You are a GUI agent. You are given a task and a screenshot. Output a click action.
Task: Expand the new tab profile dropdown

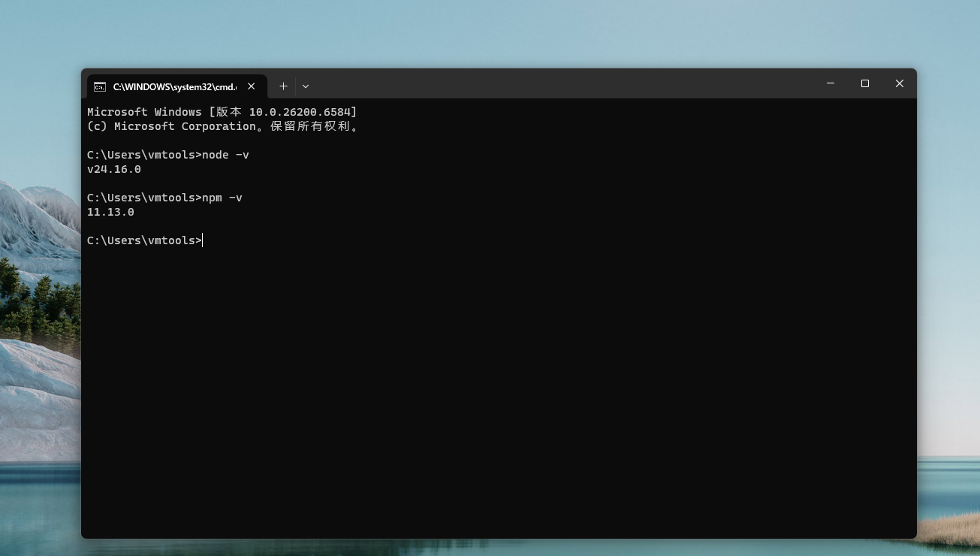306,86
